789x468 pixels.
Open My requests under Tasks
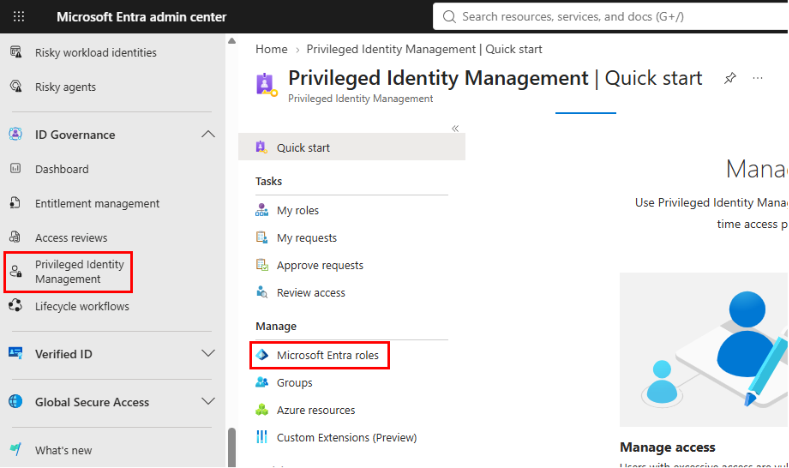tap(306, 238)
